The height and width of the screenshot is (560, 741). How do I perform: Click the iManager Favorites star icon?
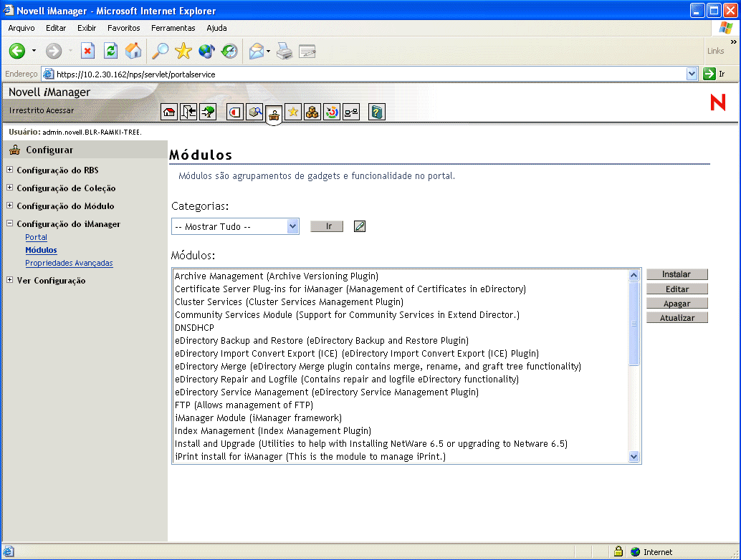click(293, 112)
